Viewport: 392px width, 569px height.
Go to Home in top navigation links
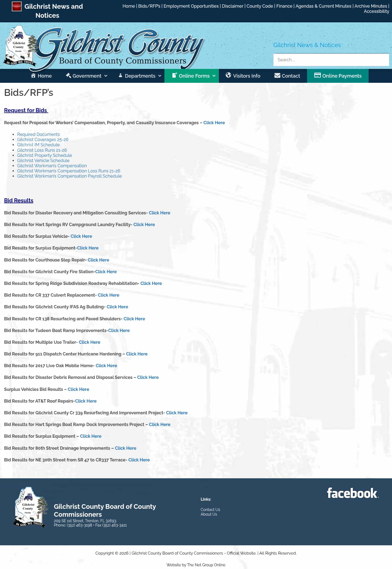pos(128,6)
